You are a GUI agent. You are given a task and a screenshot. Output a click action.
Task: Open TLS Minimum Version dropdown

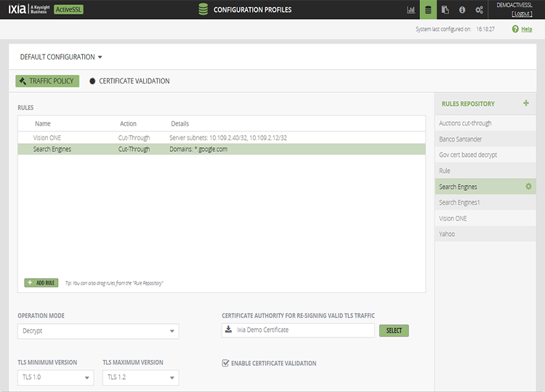coord(56,377)
